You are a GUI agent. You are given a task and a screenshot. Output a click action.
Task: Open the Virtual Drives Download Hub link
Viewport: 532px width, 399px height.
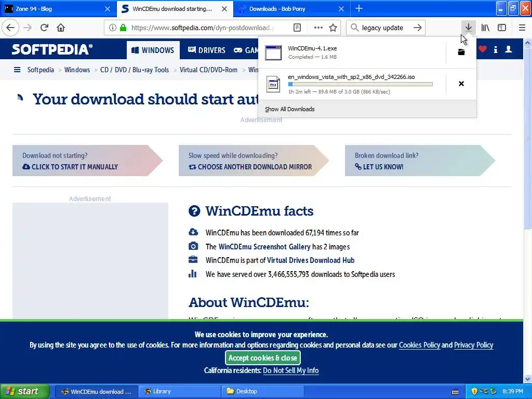(x=311, y=260)
